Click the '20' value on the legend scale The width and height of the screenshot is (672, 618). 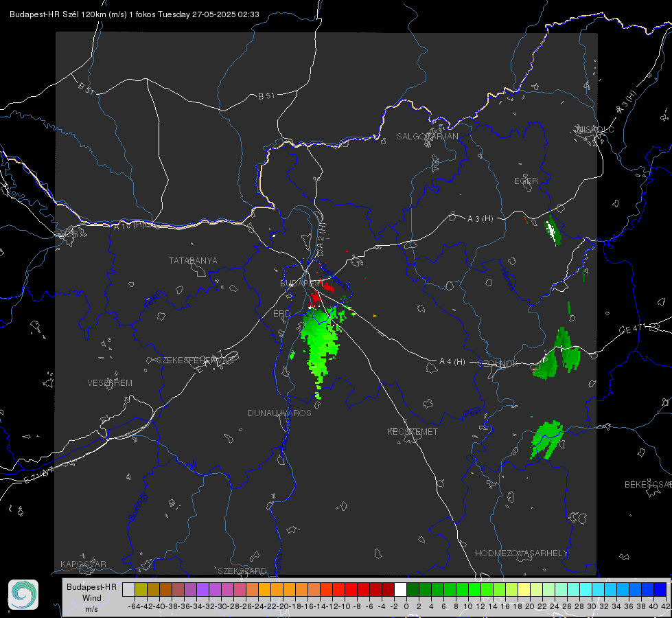point(530,606)
